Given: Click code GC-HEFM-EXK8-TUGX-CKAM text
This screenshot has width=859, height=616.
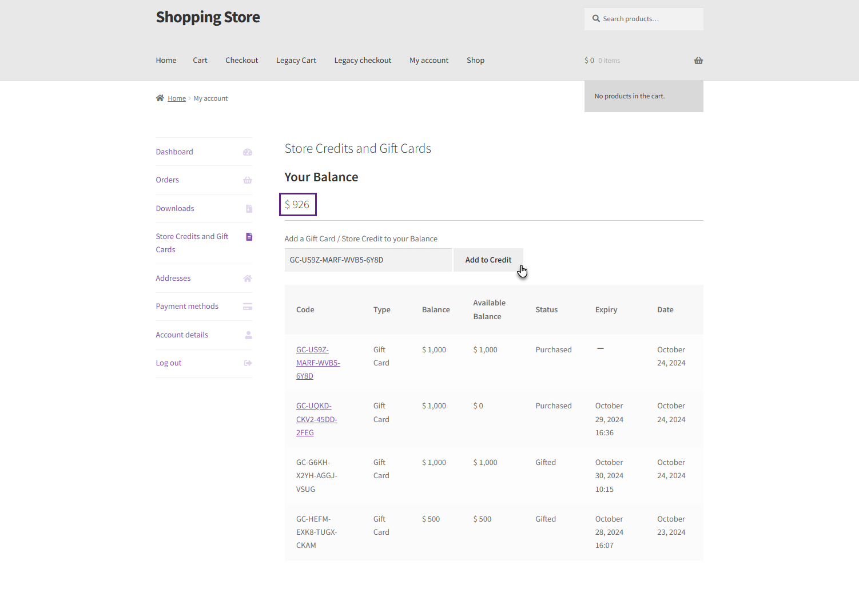Looking at the screenshot, I should tap(317, 532).
